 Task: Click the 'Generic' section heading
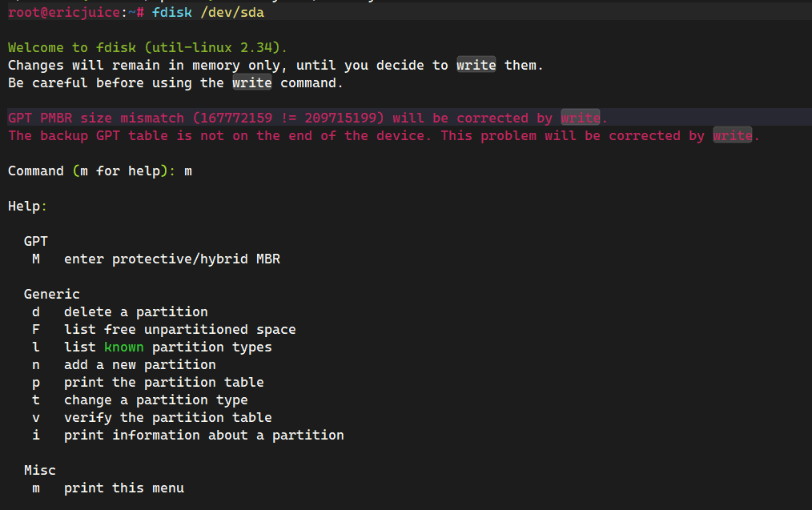pyautogui.click(x=51, y=294)
